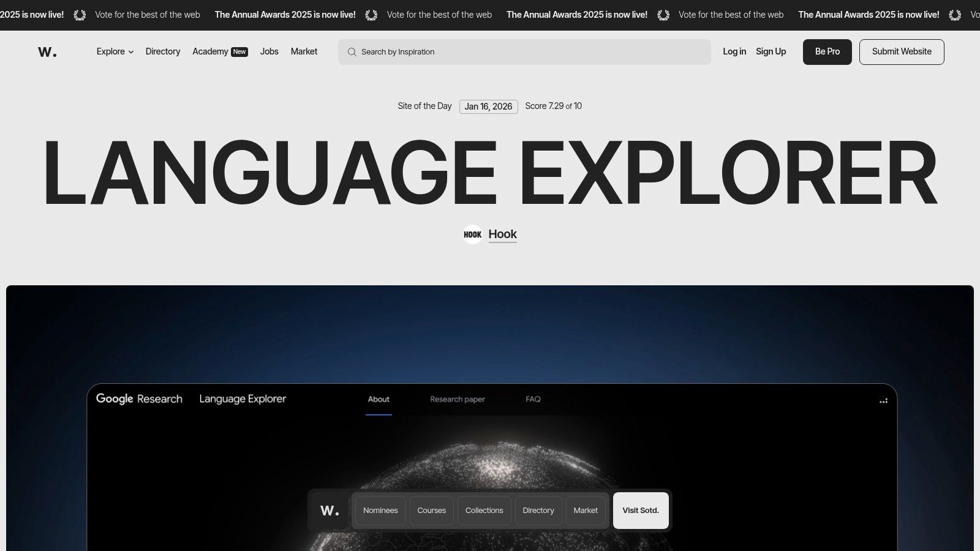Open Directory from the main navigation
The width and height of the screenshot is (980, 551).
click(x=162, y=51)
